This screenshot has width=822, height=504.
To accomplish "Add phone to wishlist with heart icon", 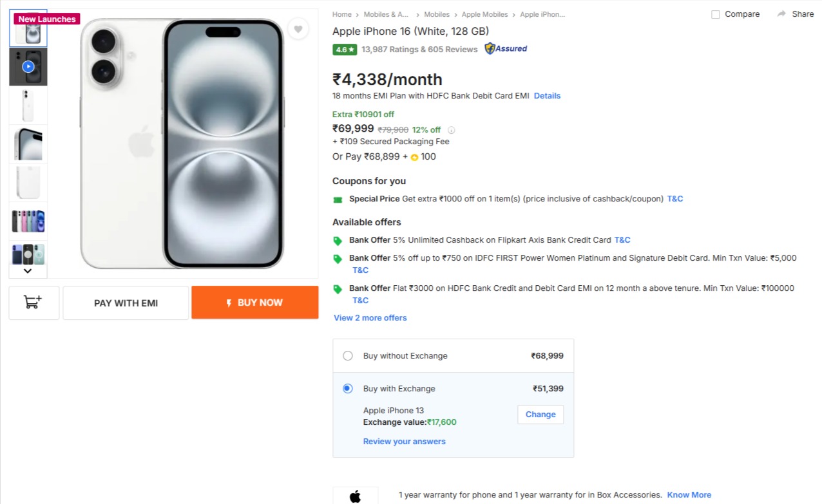I will point(298,28).
